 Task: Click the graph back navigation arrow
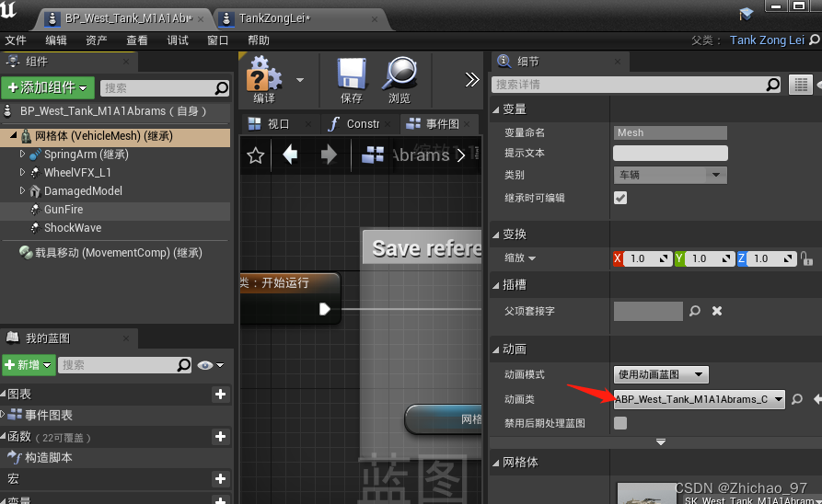coord(290,155)
